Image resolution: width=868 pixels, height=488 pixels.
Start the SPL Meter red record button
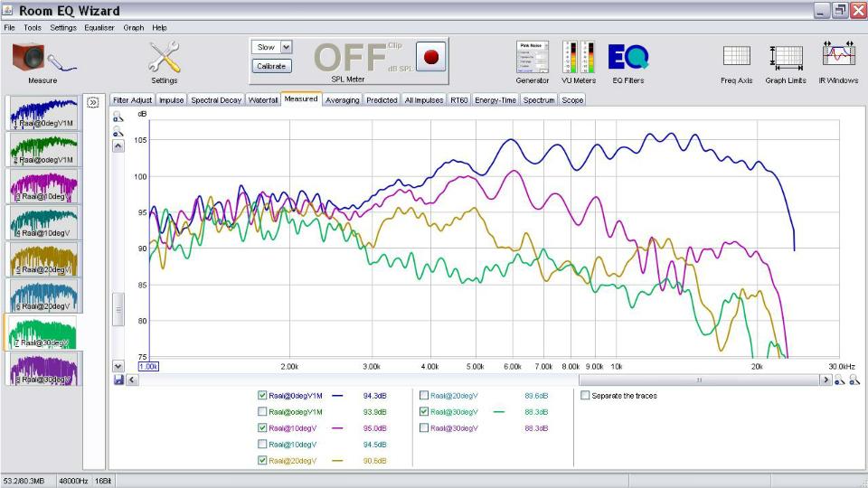430,56
